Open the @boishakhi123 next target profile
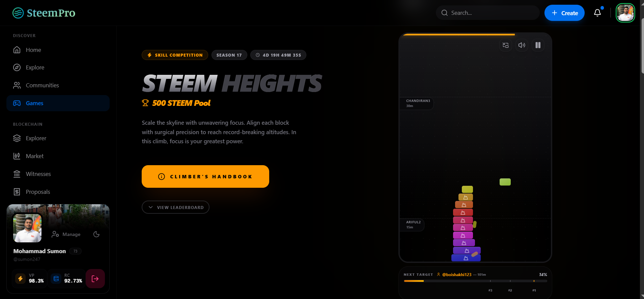644x299 pixels. (x=457, y=275)
